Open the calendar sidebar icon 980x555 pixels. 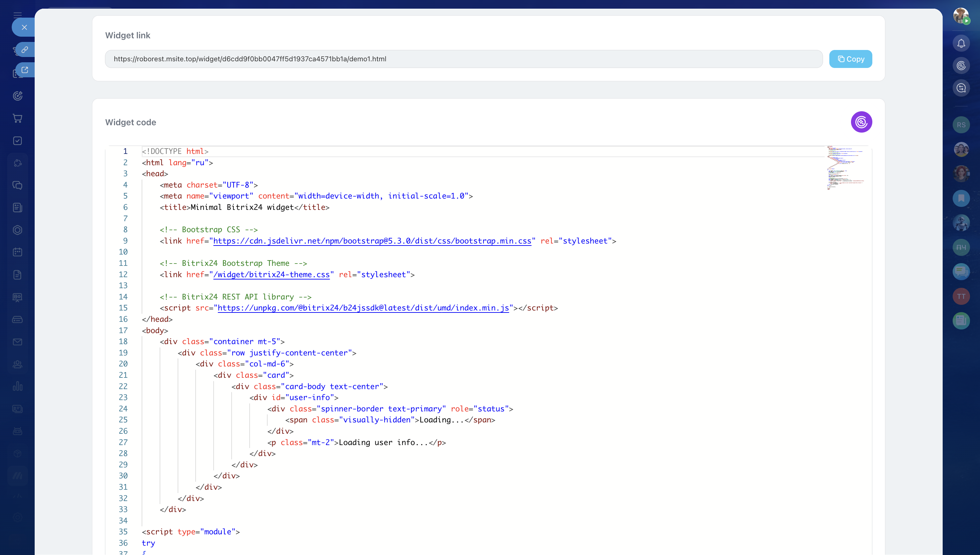[x=18, y=252]
